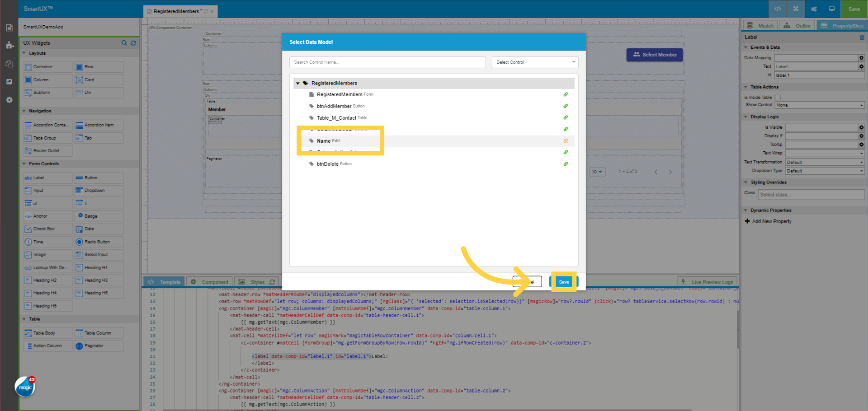This screenshot has height=411, width=868.
Task: Collapse the Form Controls widget section
Action: coord(24,164)
